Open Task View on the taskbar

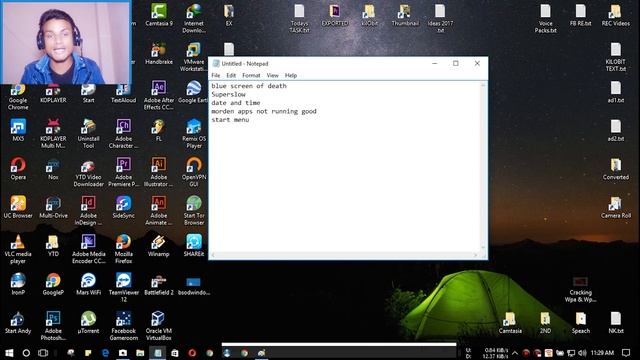pos(43,353)
